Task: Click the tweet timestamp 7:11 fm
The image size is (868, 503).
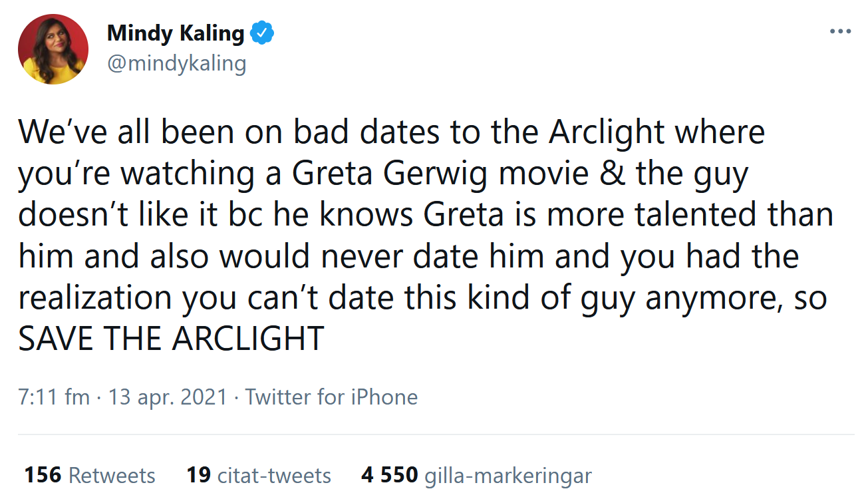Action: [x=52, y=397]
